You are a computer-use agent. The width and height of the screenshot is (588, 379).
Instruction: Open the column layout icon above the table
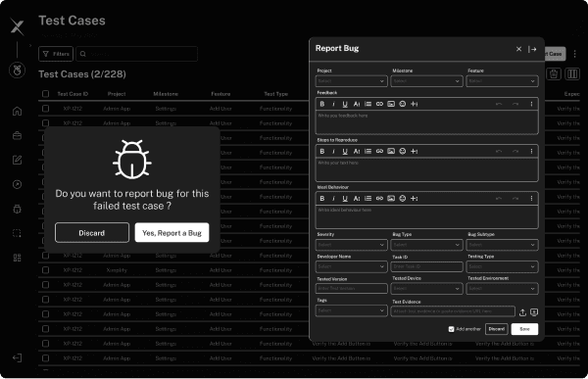572,73
